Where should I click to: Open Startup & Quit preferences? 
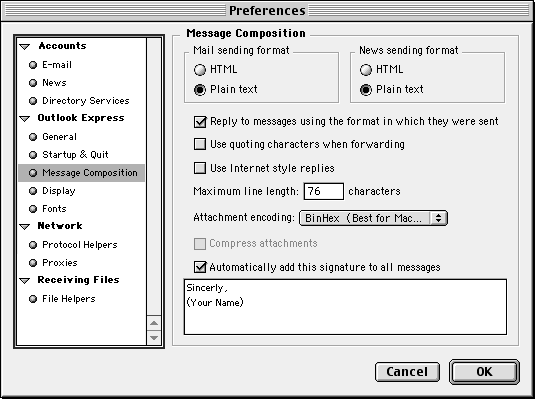(75, 155)
